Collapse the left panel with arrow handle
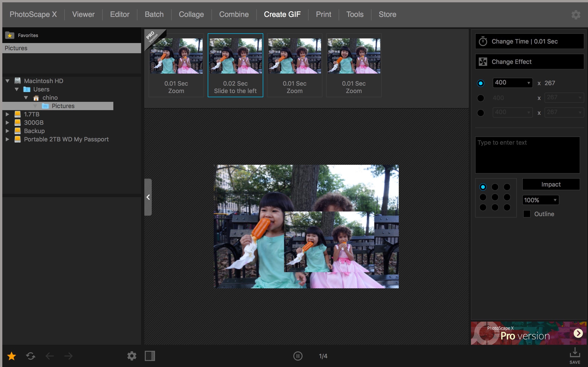The image size is (588, 367). coord(148,197)
